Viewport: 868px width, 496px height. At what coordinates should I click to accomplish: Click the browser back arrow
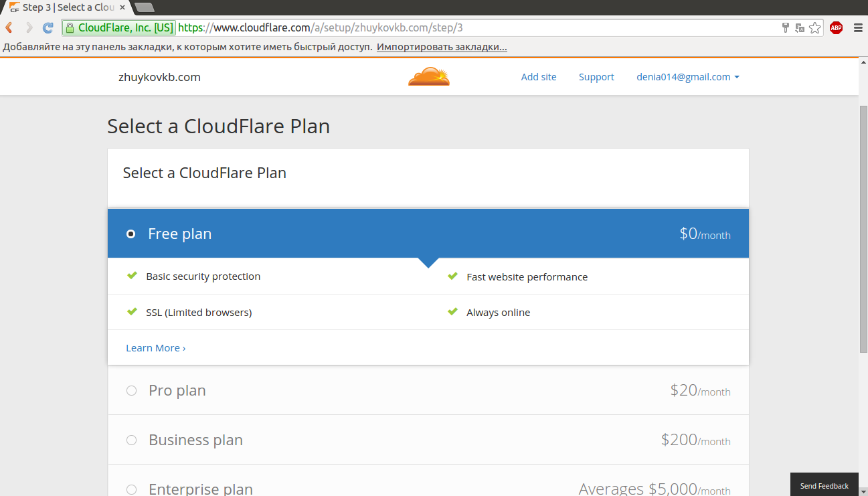coord(9,28)
